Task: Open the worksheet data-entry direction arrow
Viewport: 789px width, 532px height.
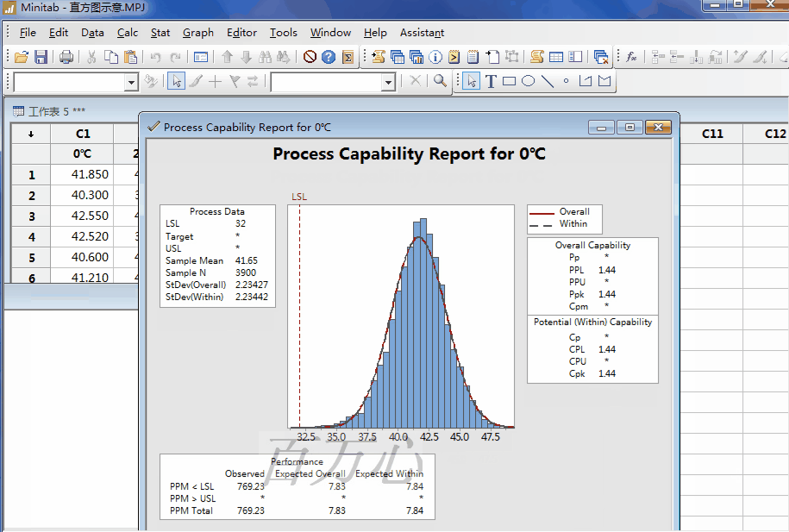Action: pyautogui.click(x=31, y=134)
